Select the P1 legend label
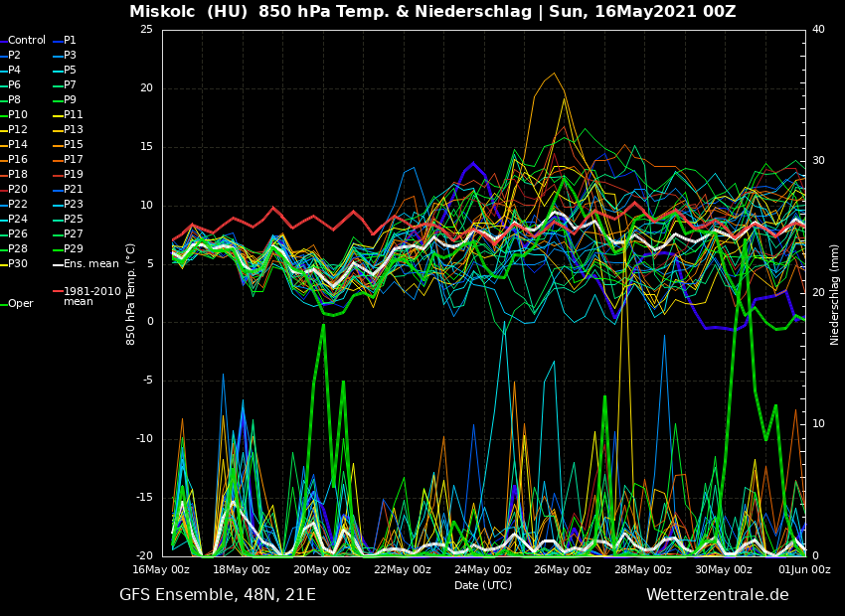 [x=70, y=41]
